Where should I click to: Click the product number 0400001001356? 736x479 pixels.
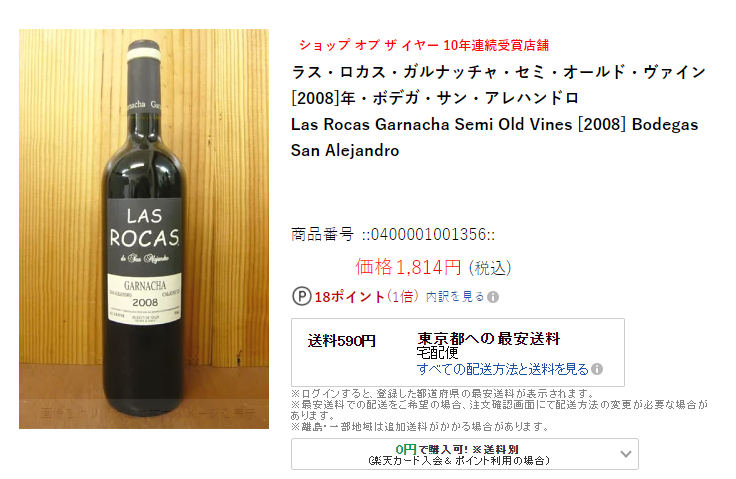pos(428,234)
